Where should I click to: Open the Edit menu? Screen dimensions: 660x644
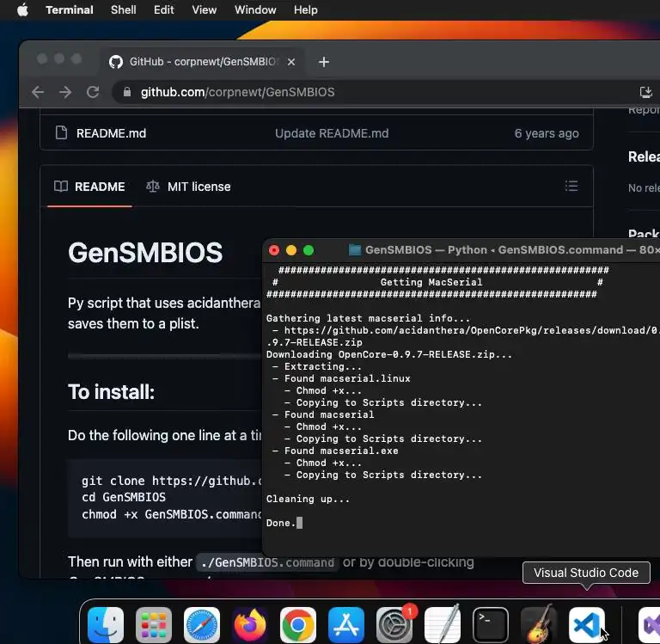pyautogui.click(x=164, y=9)
